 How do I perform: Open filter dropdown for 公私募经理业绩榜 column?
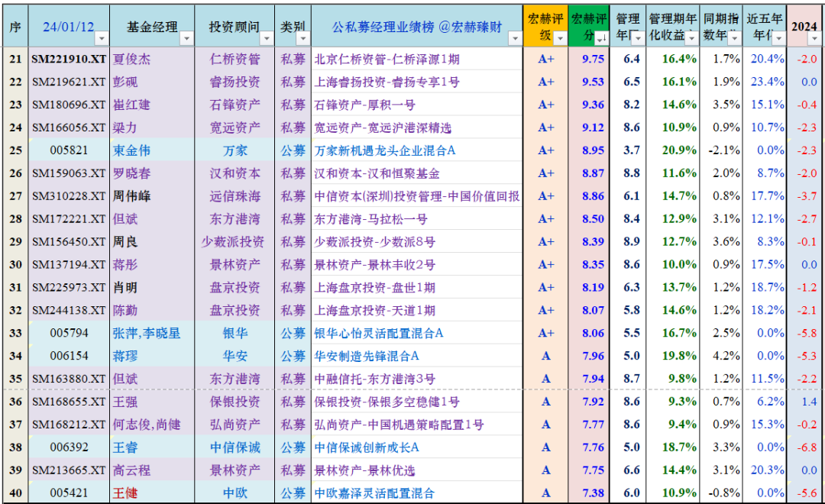click(515, 38)
